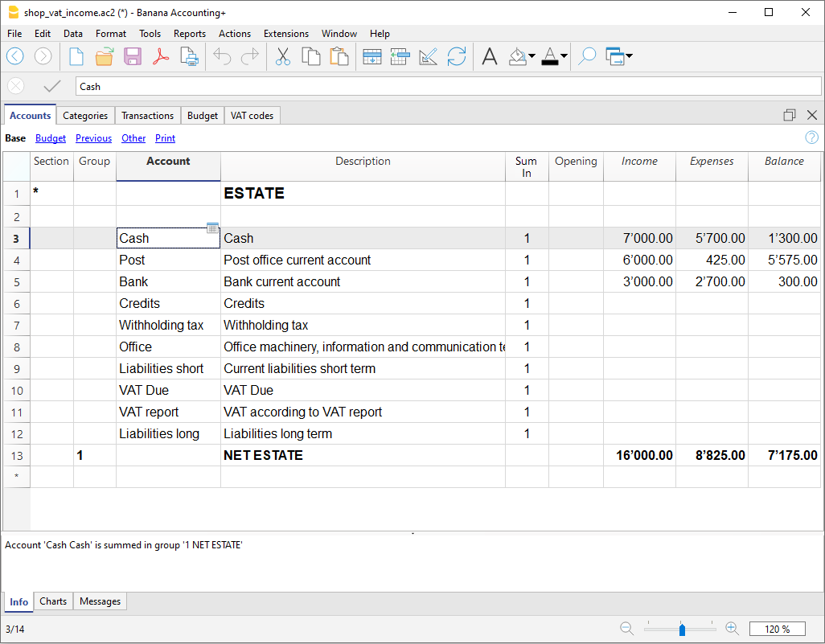Select the 'Post office current account' cell

363,260
